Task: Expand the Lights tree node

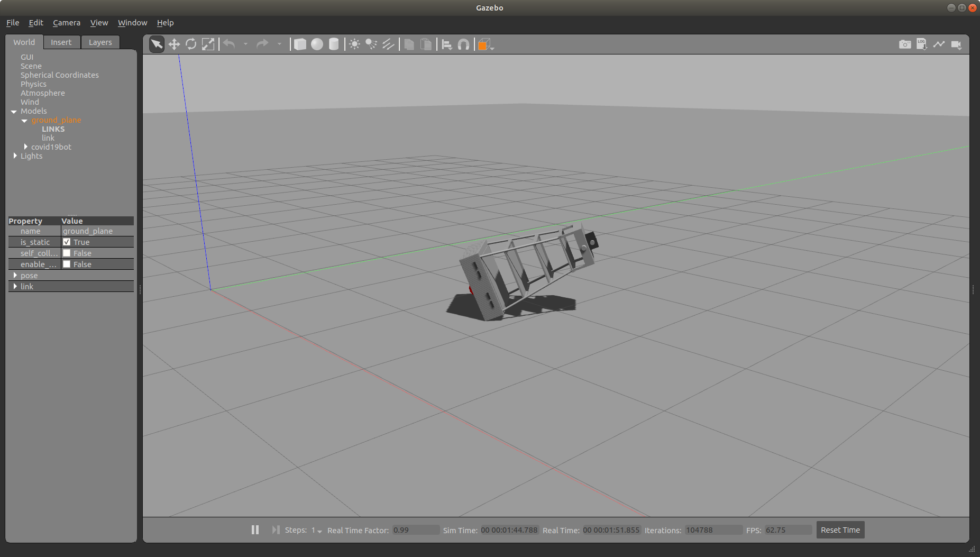Action: point(15,156)
